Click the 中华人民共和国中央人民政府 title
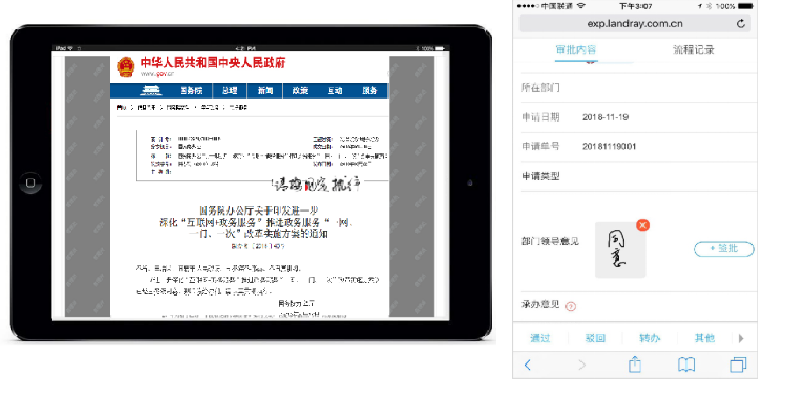The height and width of the screenshot is (394, 800). 213,63
